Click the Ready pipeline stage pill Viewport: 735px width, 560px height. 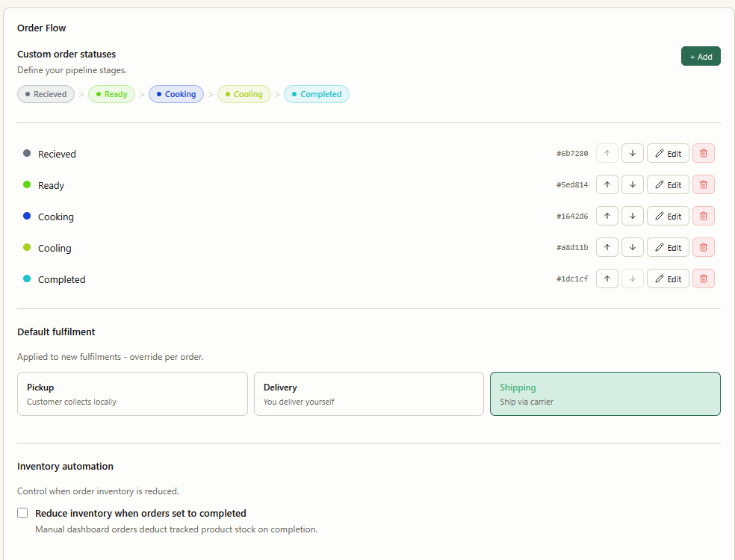click(111, 94)
